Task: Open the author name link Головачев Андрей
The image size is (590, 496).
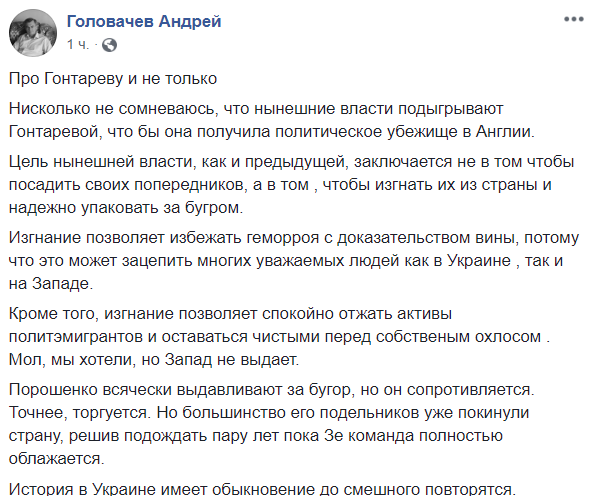Action: (x=144, y=21)
